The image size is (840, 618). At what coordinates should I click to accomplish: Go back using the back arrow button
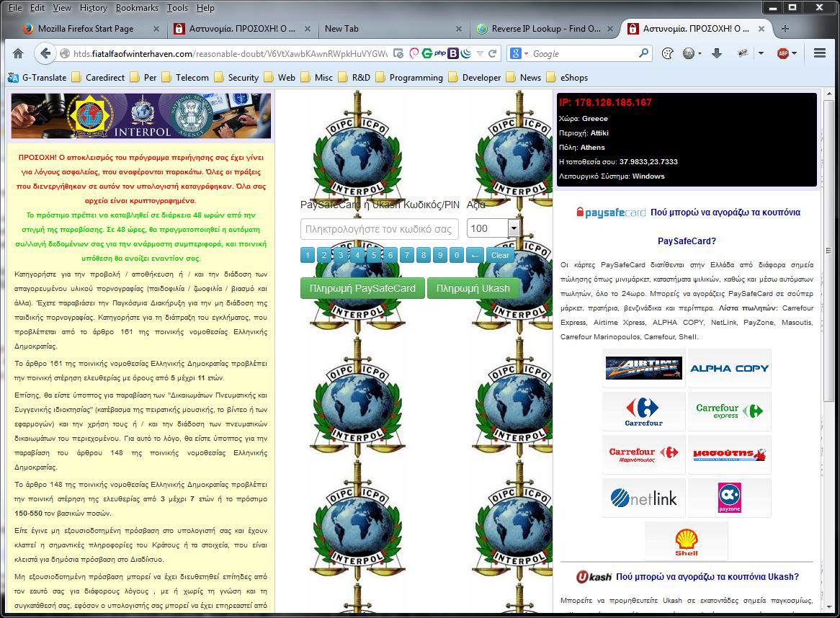[45, 53]
